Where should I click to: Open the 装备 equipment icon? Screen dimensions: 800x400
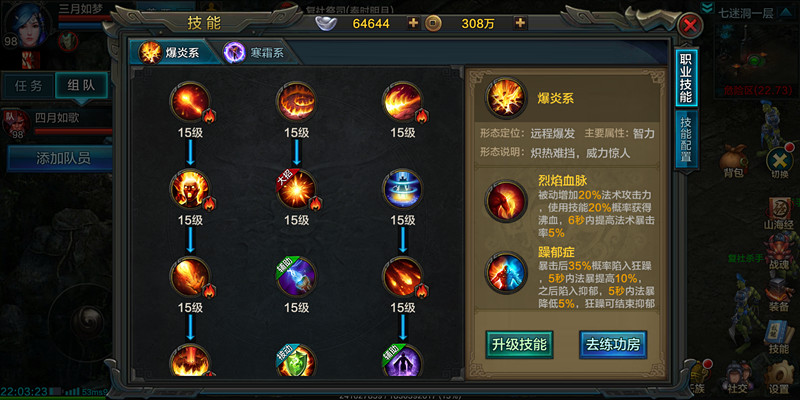tap(779, 295)
